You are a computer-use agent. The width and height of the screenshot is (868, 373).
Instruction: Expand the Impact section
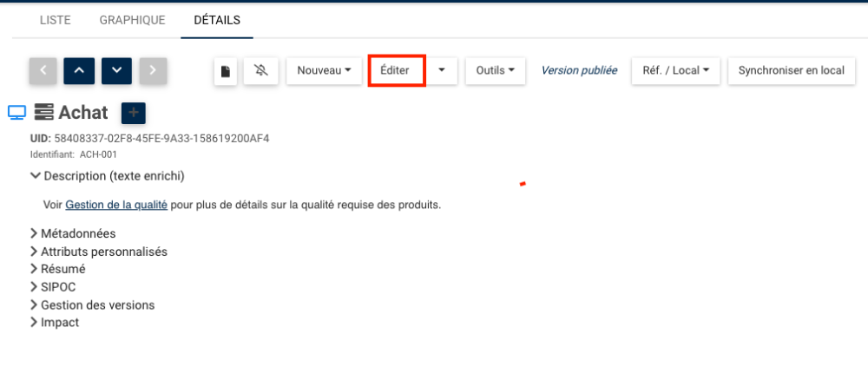click(55, 322)
